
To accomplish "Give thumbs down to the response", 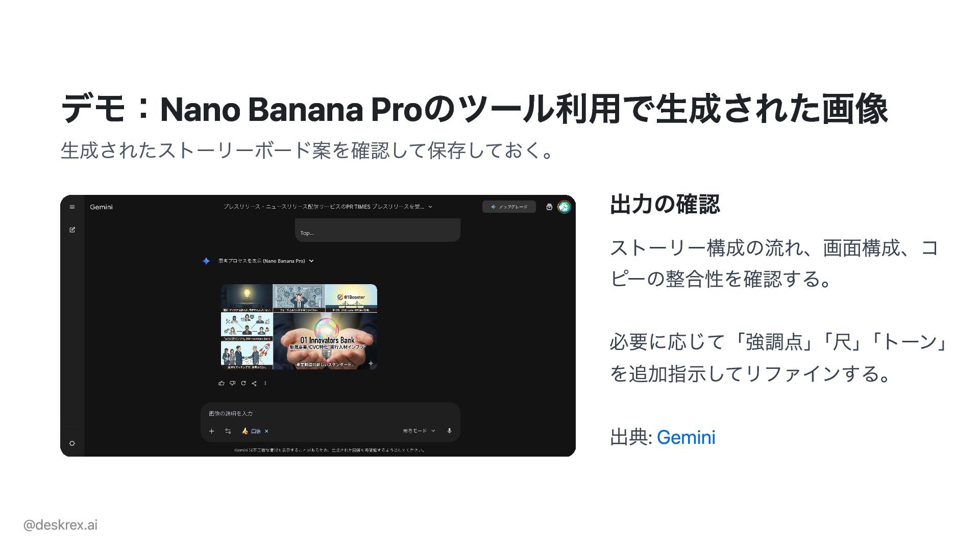I will 232,383.
